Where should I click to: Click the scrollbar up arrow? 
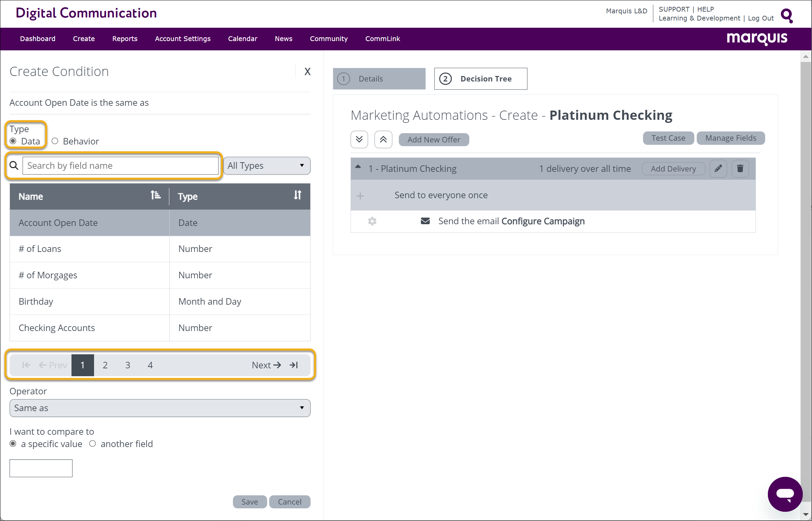[806, 56]
